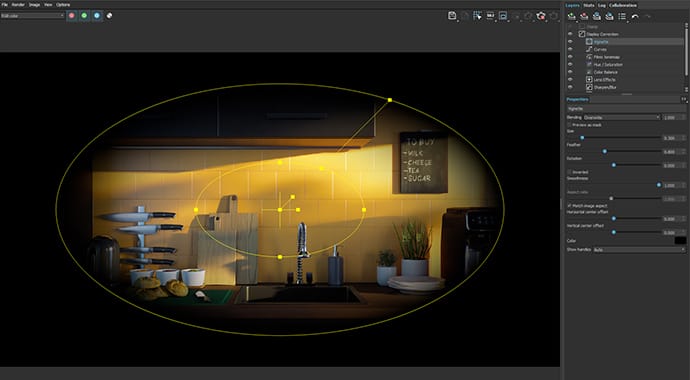Hide the Curves layer via eye icon
Viewport: 690px width, 380px height.
tap(570, 49)
